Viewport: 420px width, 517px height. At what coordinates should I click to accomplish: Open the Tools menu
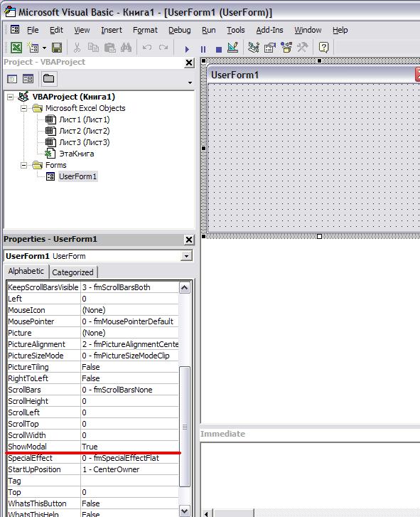coord(235,30)
